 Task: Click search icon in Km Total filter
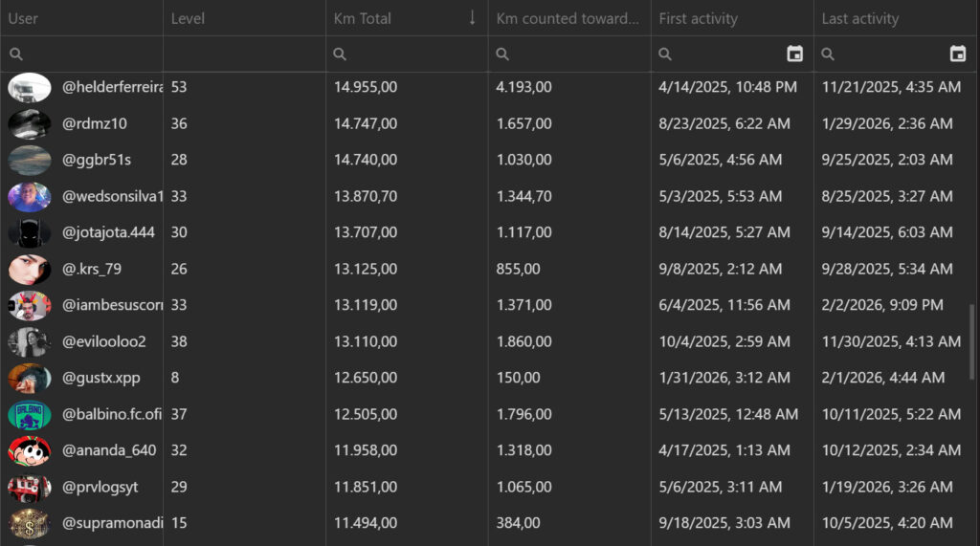point(340,55)
